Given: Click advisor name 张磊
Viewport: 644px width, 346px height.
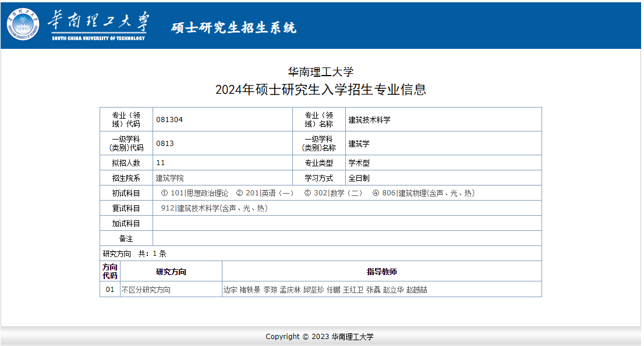Looking at the screenshot, I should (x=373, y=290).
